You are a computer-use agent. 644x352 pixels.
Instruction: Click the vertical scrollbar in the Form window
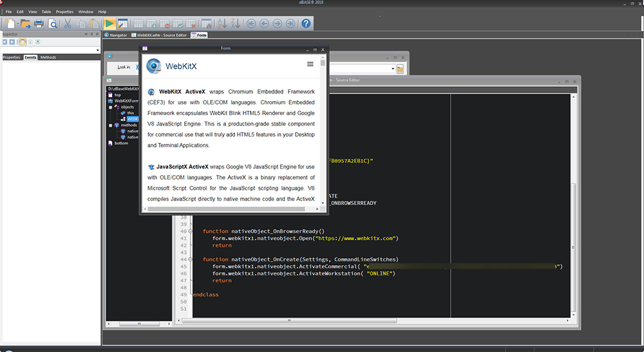tap(323, 131)
